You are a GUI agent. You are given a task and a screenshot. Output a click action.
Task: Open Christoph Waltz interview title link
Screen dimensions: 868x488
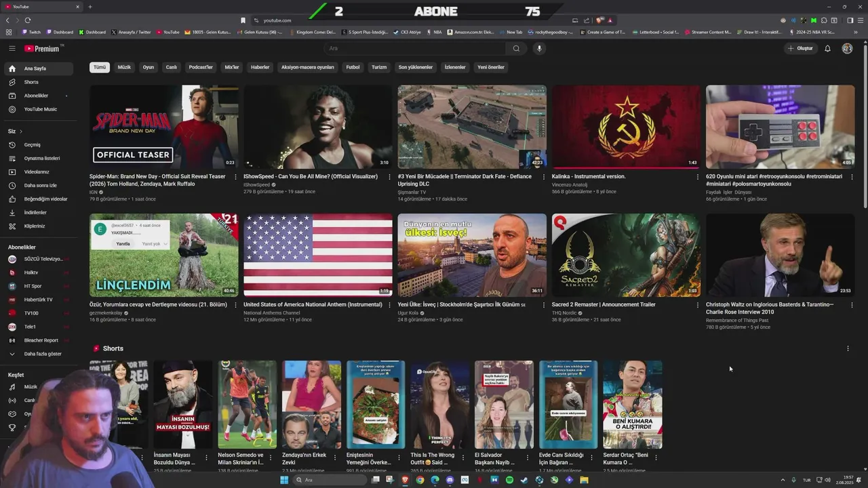click(x=770, y=308)
